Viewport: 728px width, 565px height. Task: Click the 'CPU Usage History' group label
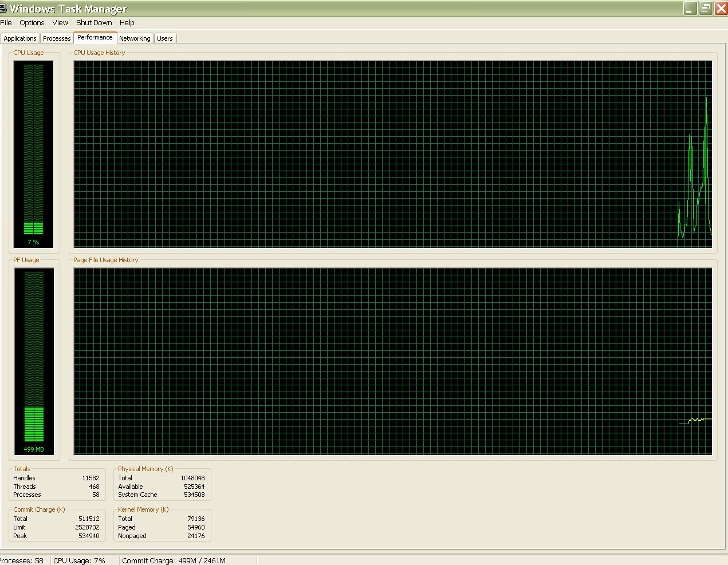pyautogui.click(x=99, y=53)
